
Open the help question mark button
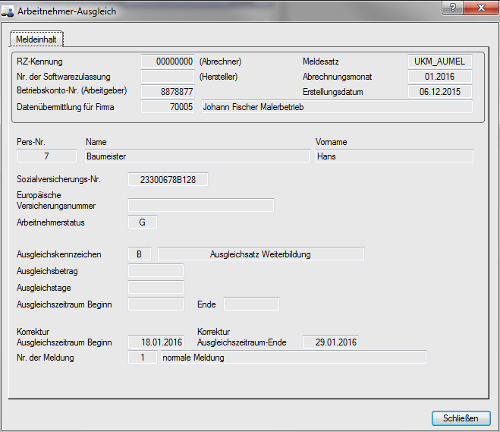tap(453, 7)
